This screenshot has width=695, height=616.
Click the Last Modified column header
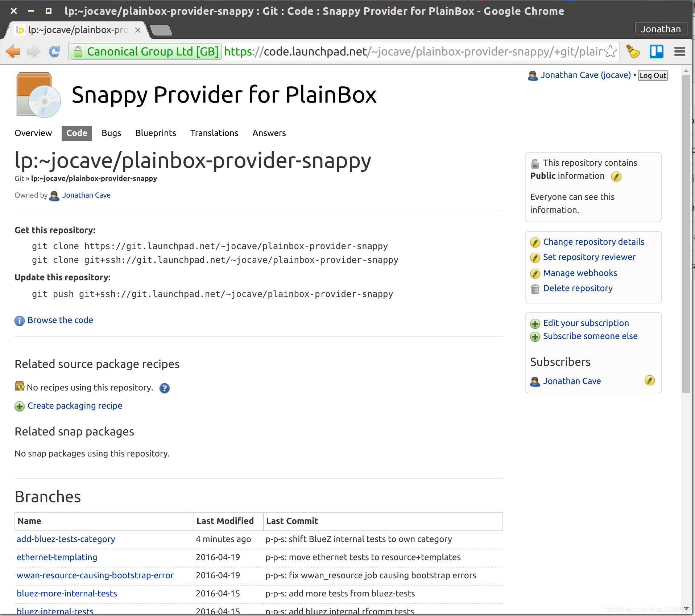pyautogui.click(x=225, y=521)
